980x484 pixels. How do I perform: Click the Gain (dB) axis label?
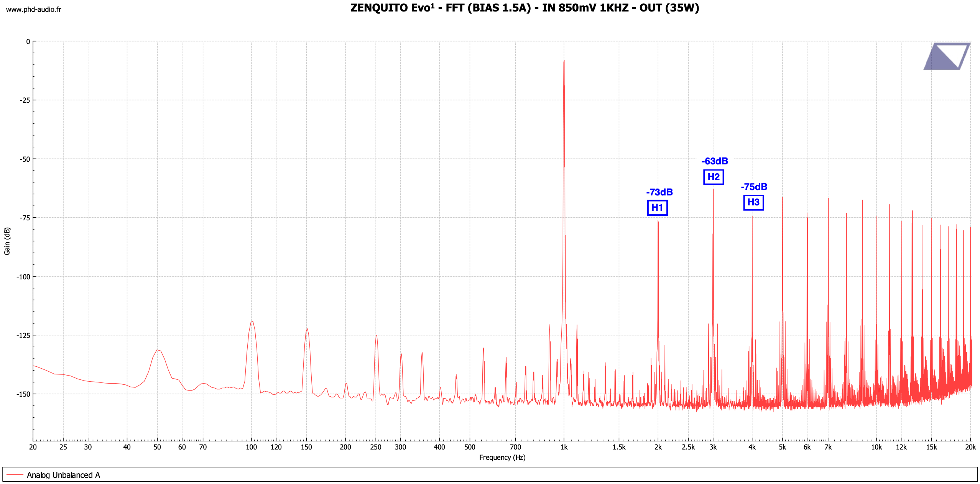[x=7, y=241]
